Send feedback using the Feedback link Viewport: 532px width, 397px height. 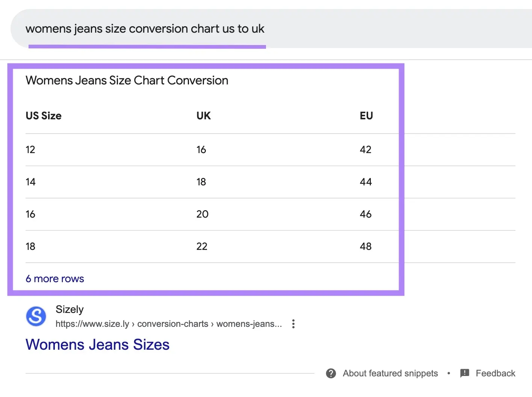[495, 373]
